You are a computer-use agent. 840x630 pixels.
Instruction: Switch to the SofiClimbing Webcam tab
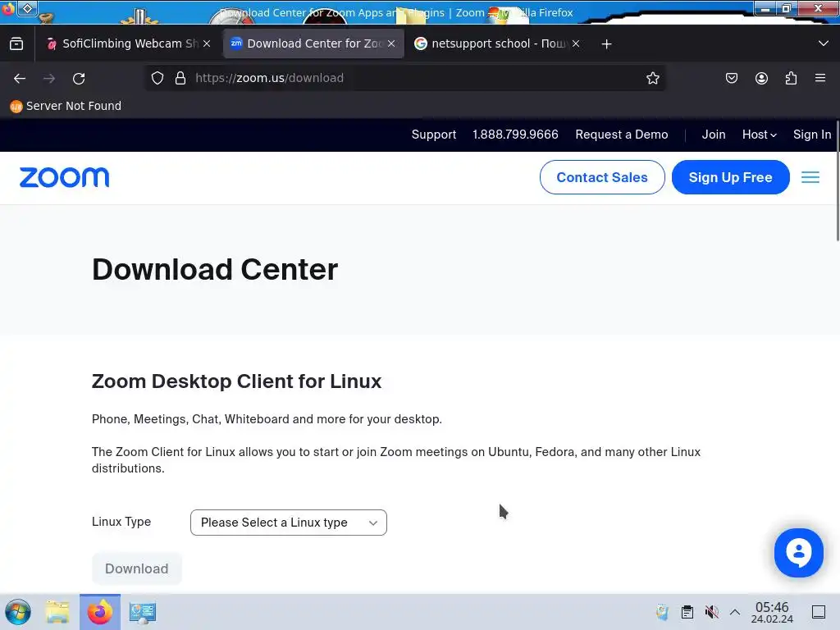(129, 44)
